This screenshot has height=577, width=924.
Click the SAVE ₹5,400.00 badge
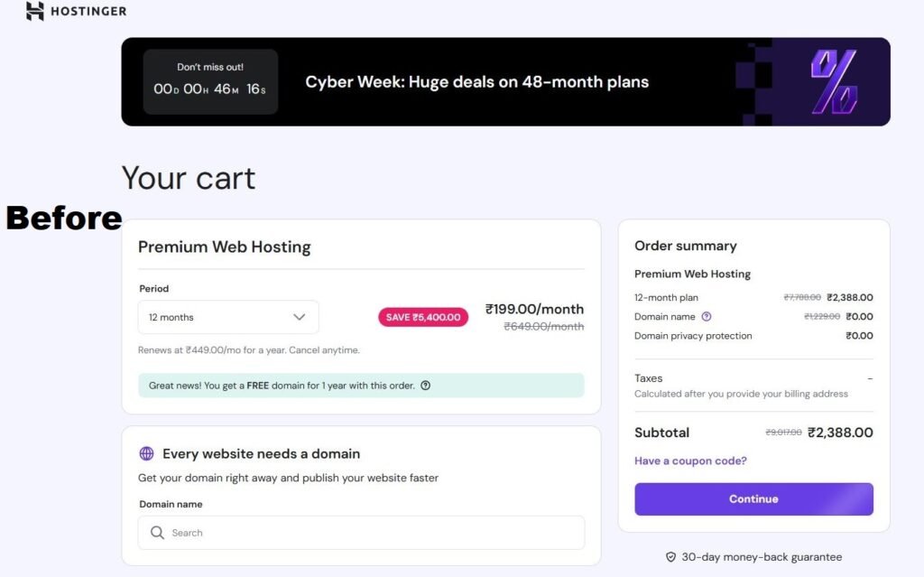coord(423,317)
